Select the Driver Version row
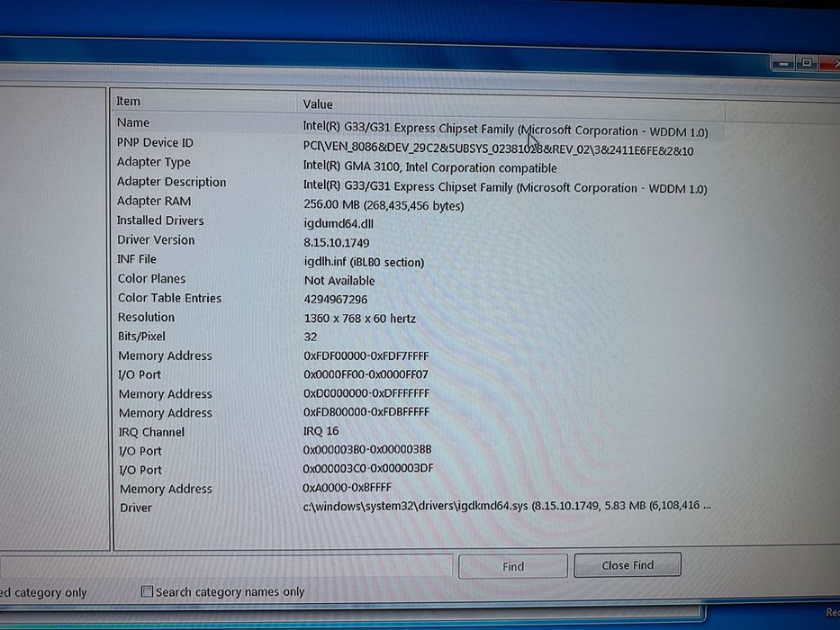This screenshot has height=630, width=840. pyautogui.click(x=418, y=241)
